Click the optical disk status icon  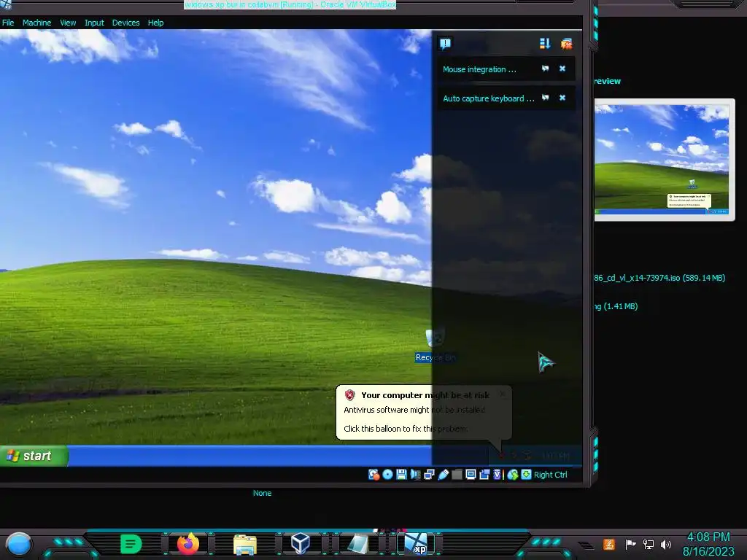(x=388, y=474)
